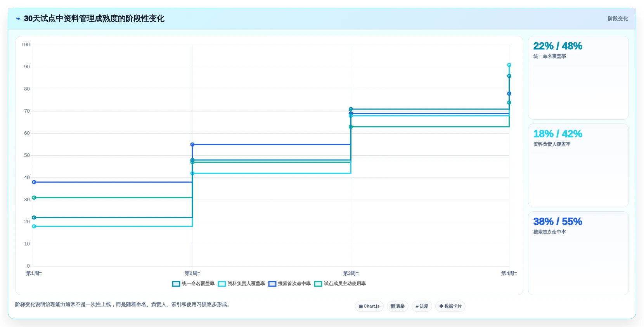
Task: Click the lightning icon beside the title
Action: (18, 19)
